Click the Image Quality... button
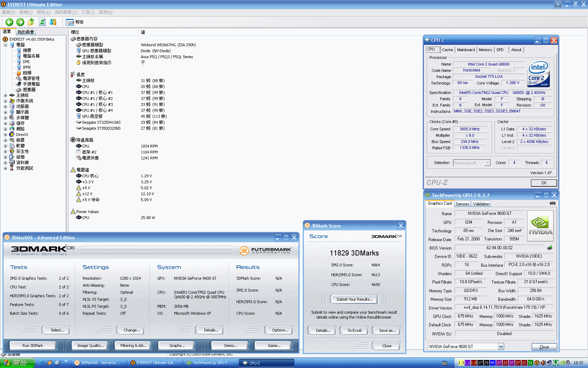This screenshot has width=588, height=368. [x=90, y=346]
